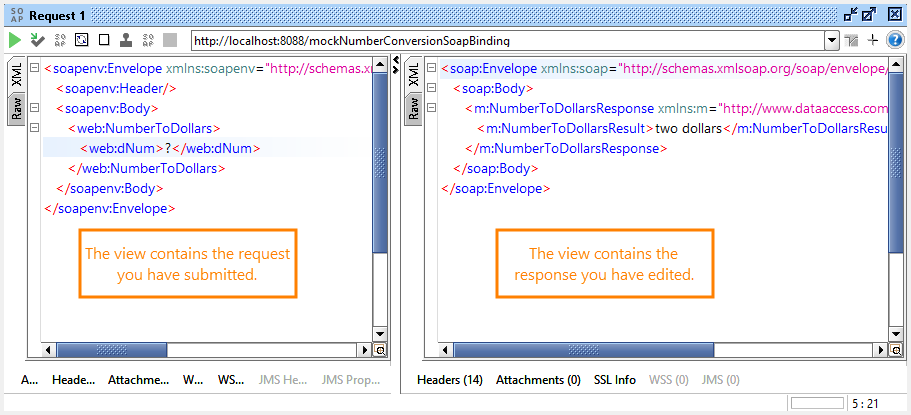The width and height of the screenshot is (911, 415).
Task: Click the pane splitter collapse arrow
Action: click(x=396, y=65)
